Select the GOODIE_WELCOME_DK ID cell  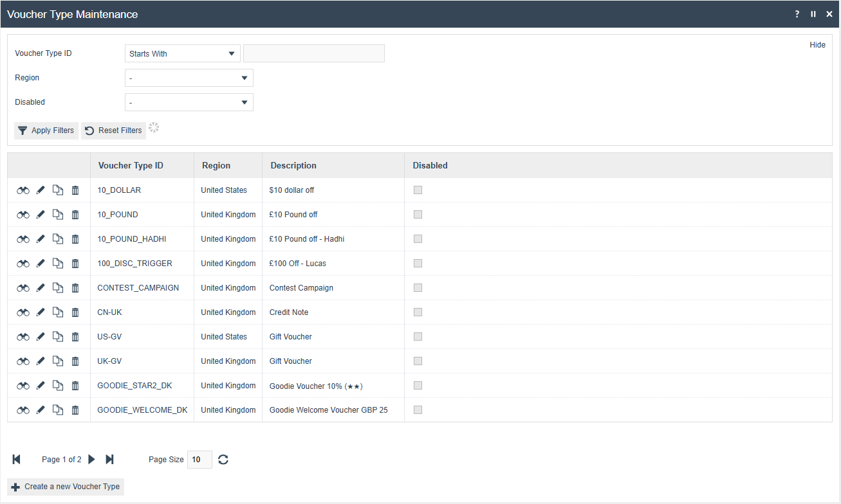coord(142,410)
